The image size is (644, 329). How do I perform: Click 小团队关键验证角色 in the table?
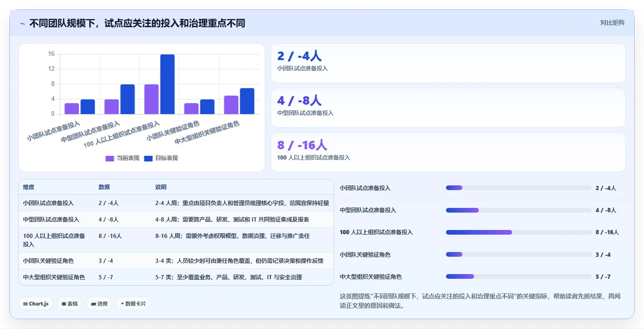point(48,260)
